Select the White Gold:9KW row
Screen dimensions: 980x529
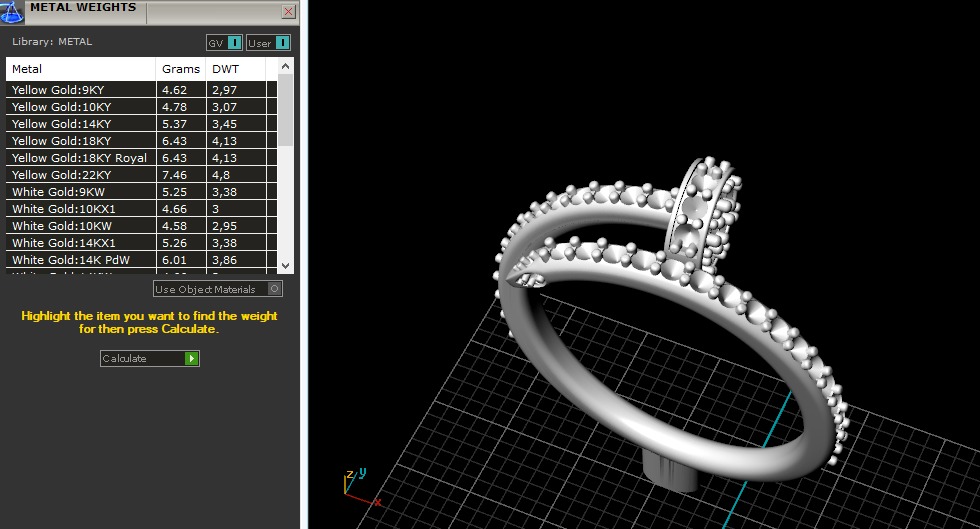(141, 191)
